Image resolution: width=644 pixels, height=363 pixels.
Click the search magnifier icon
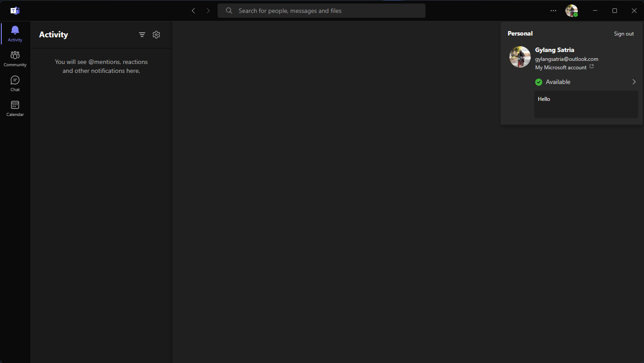[229, 11]
